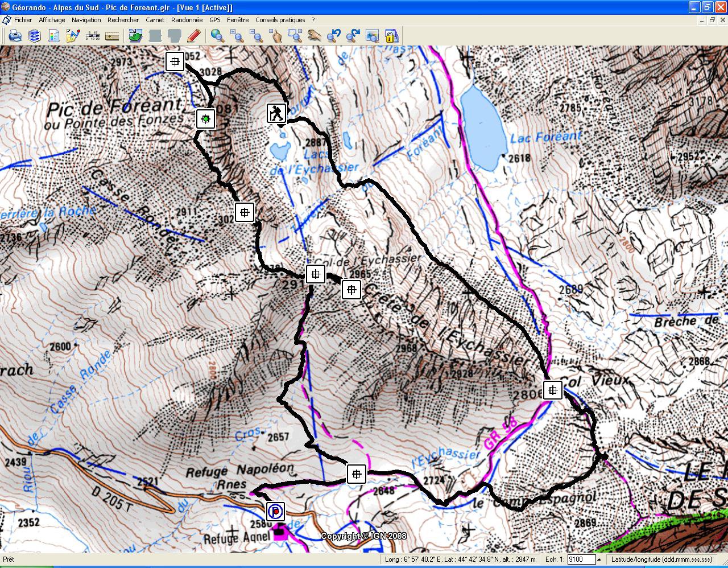Image resolution: width=728 pixels, height=568 pixels.
Task: Click the printer icon in toolbar
Action: (x=15, y=36)
